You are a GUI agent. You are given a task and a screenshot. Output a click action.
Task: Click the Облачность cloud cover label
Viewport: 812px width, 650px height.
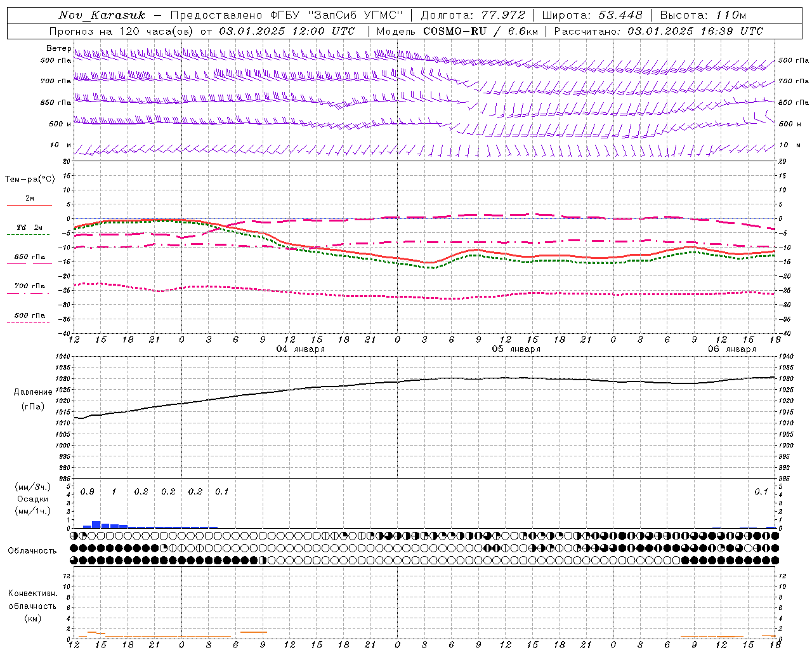(32, 551)
